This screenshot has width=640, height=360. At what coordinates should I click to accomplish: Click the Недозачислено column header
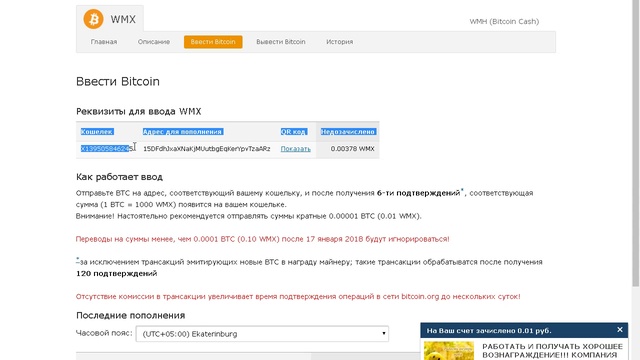click(348, 131)
